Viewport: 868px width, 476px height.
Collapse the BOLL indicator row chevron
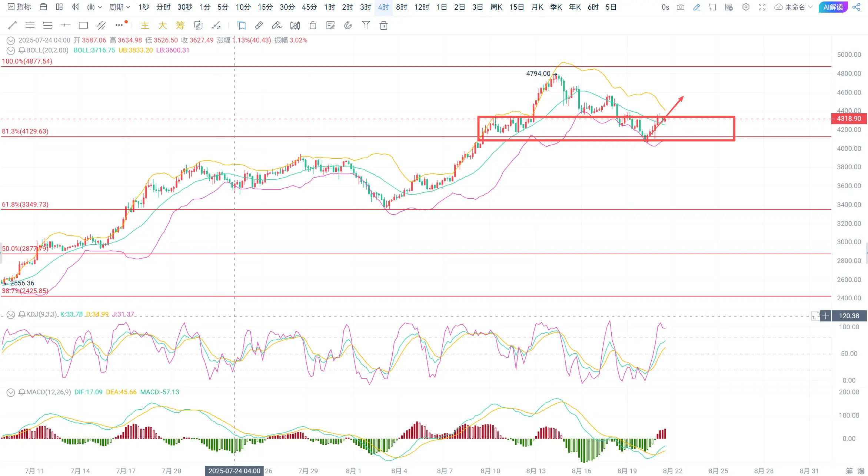(11, 50)
